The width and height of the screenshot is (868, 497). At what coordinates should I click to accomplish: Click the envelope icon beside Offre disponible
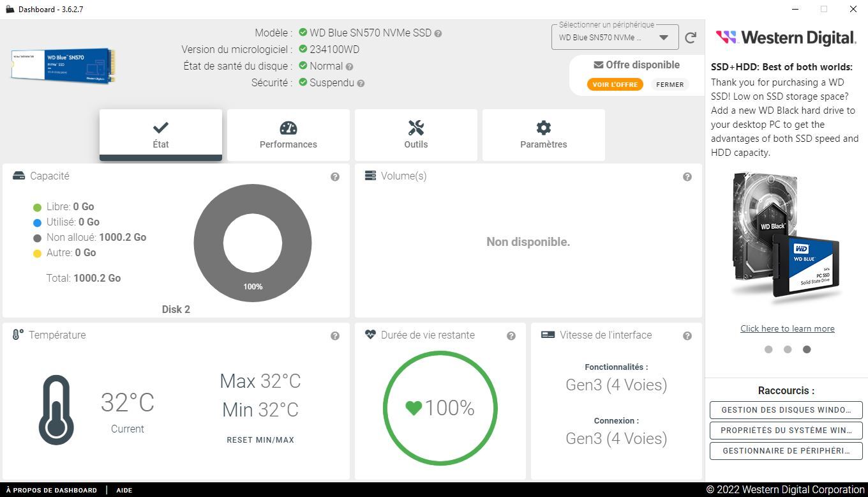pos(598,65)
